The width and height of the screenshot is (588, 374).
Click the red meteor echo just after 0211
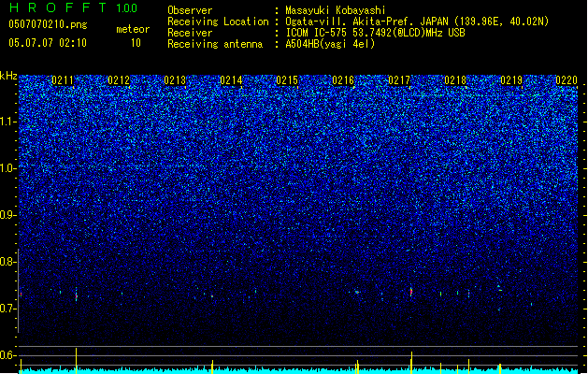pyautogui.click(x=77, y=296)
